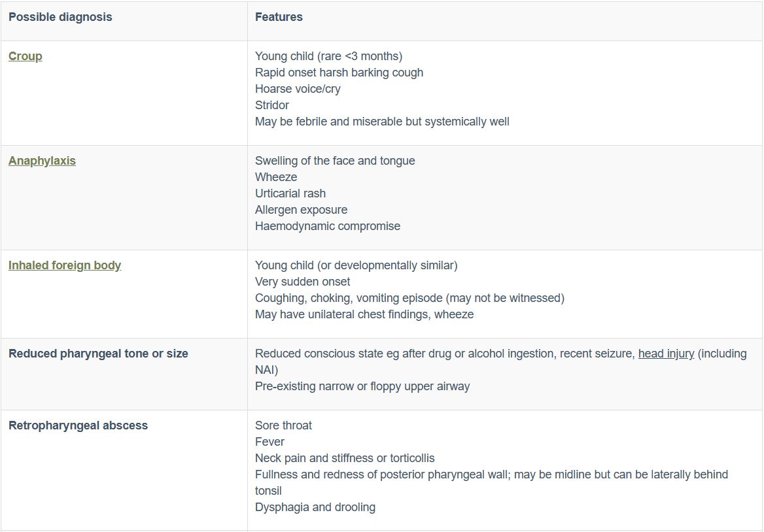Follow the Inhaled foreign body link
Viewport: 764px width, 532px height.
click(x=65, y=265)
